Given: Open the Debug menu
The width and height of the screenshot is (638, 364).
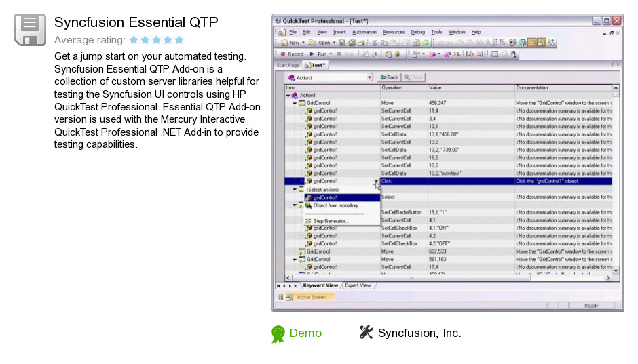Looking at the screenshot, I should [417, 32].
